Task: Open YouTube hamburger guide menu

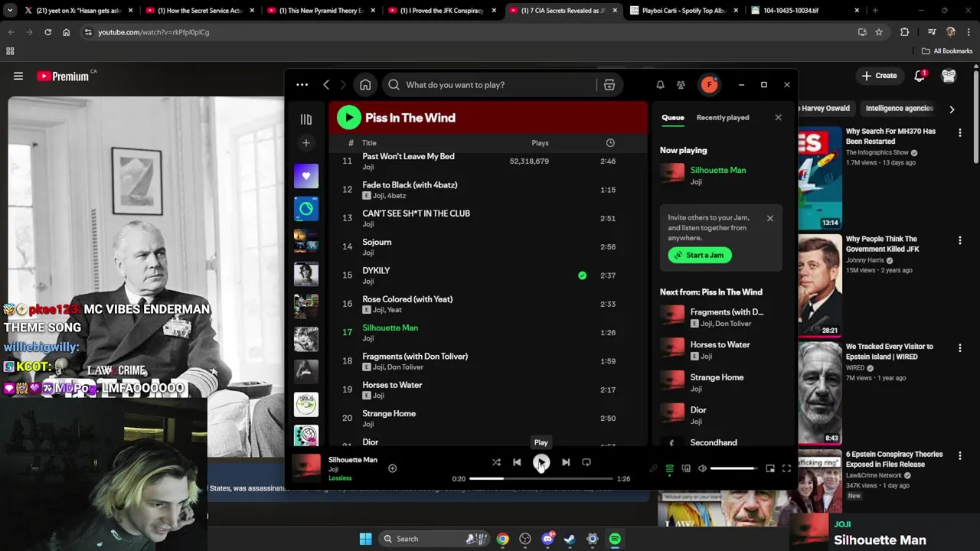Action: point(18,76)
